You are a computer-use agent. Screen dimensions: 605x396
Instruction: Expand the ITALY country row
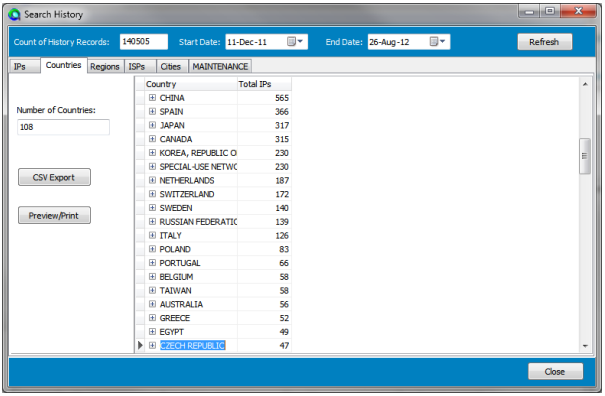tap(152, 235)
